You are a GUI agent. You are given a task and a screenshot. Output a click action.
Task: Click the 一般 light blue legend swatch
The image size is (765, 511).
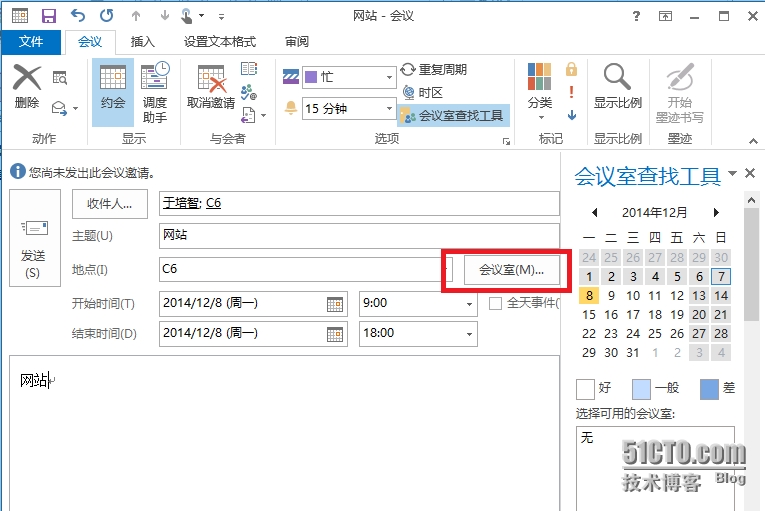pos(641,389)
